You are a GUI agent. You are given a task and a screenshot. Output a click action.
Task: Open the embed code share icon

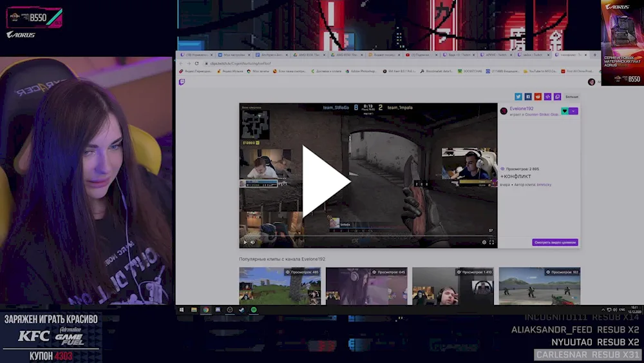[547, 97]
